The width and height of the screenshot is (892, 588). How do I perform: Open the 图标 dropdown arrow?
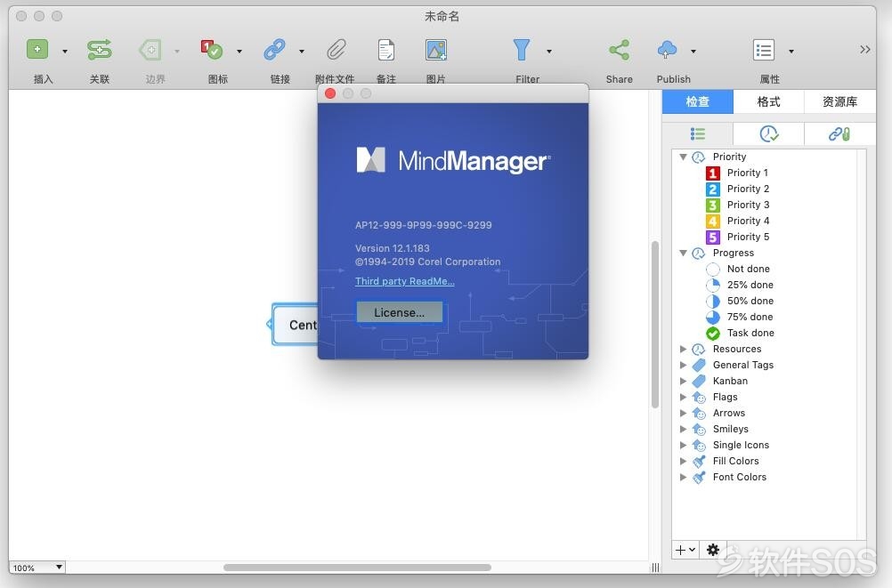tap(239, 52)
